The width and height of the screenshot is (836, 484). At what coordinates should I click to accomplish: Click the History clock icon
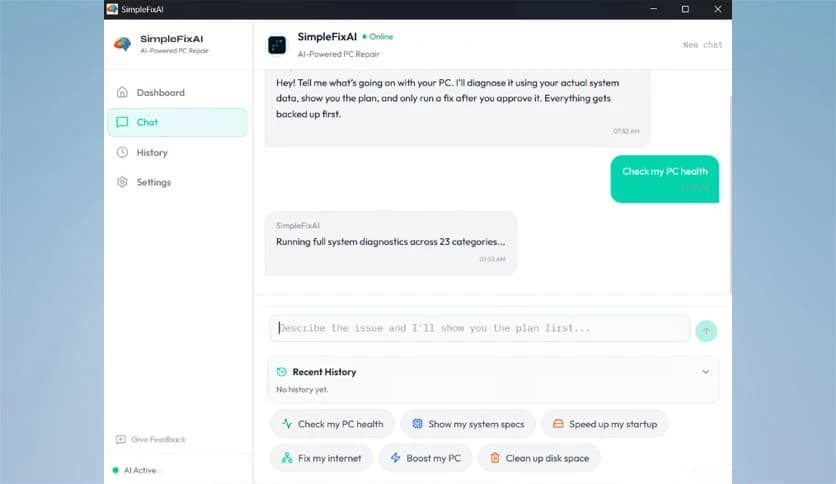pos(122,152)
